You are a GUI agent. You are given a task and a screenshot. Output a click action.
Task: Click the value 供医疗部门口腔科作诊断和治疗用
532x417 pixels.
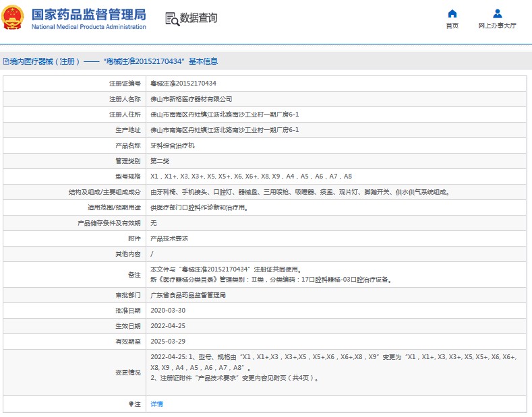pyautogui.click(x=199, y=207)
